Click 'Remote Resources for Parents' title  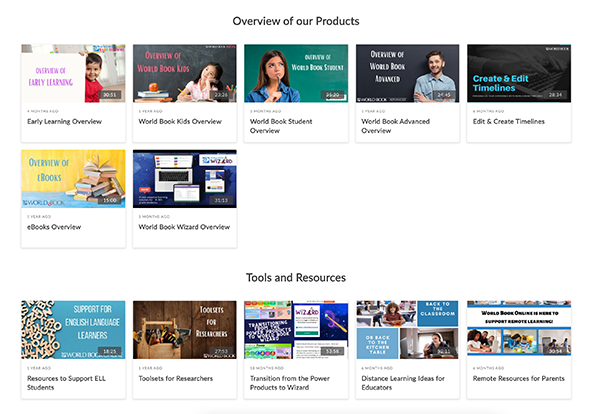coord(518,378)
